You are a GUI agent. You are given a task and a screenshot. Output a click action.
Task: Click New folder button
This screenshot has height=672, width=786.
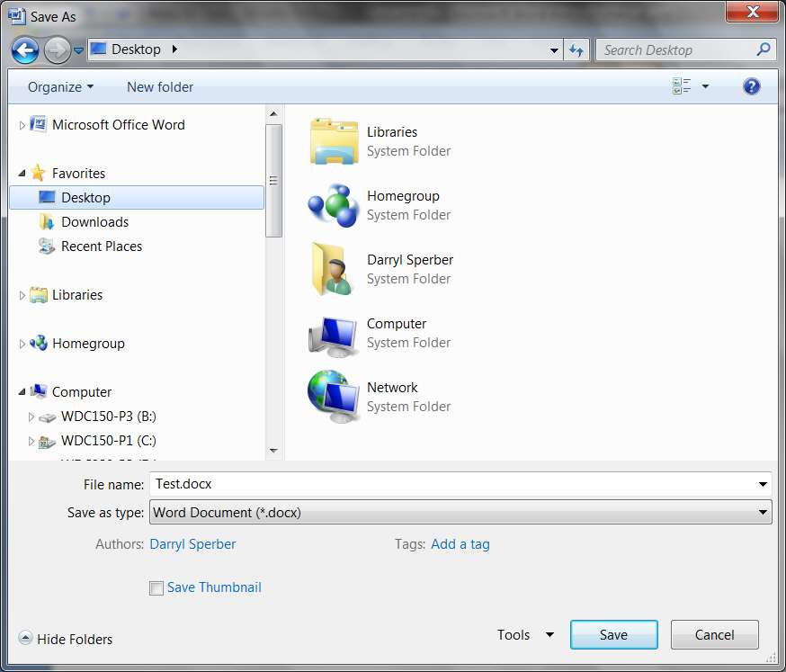point(160,87)
